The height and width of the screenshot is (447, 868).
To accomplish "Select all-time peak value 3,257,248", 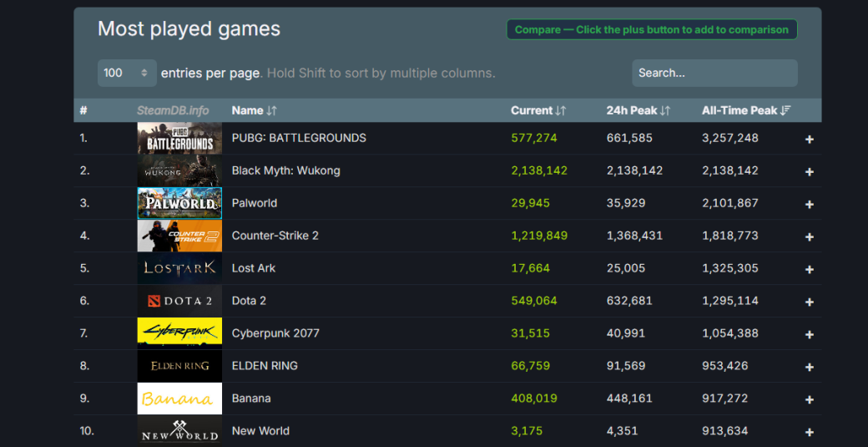I will click(730, 138).
